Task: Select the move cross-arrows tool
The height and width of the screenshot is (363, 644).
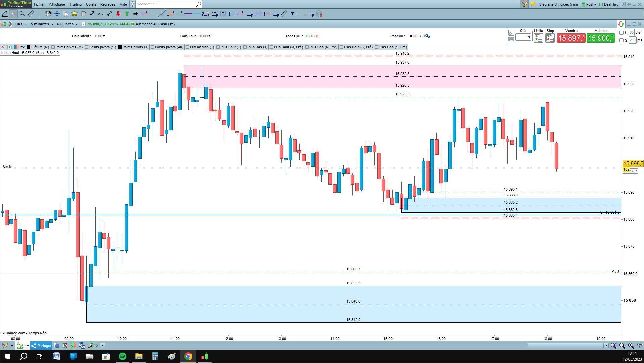Action: coord(57,14)
